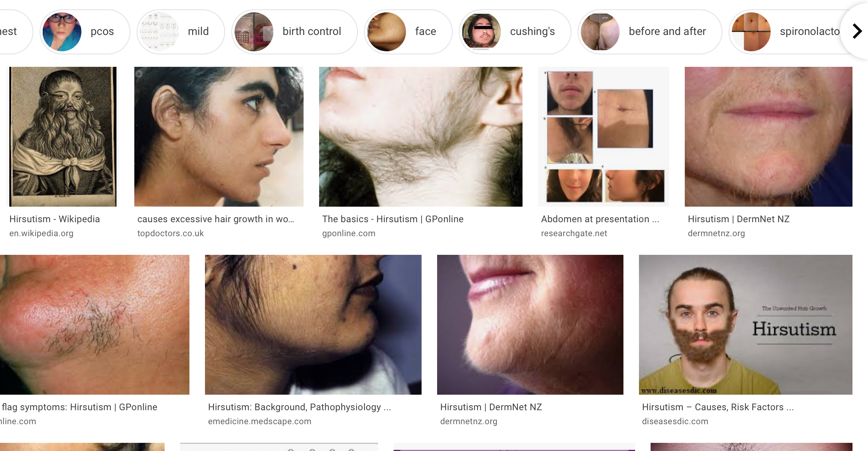Click the right arrow to show more chips
Image resolution: width=868 pixels, height=451 pixels.
coord(857,31)
